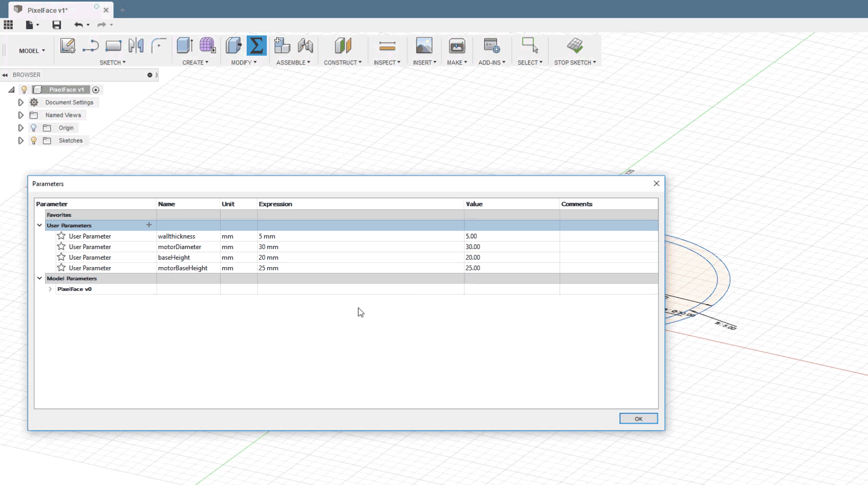Select the PixelFace v1 document tab
Viewport: 868px width, 485px height.
coord(62,10)
